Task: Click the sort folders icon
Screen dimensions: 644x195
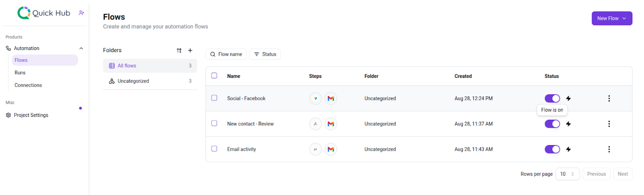Action: [x=179, y=51]
